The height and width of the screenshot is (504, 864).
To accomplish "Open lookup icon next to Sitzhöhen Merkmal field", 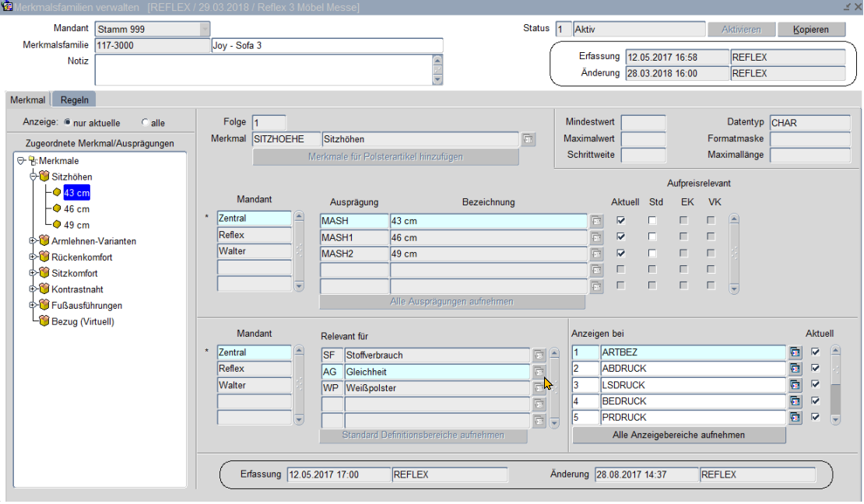I will [x=528, y=139].
